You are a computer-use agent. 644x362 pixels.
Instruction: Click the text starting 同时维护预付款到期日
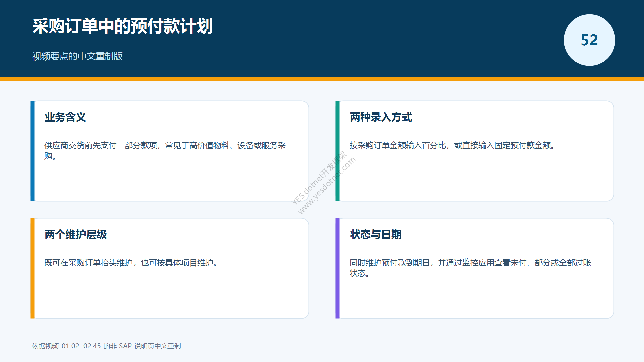(x=470, y=268)
